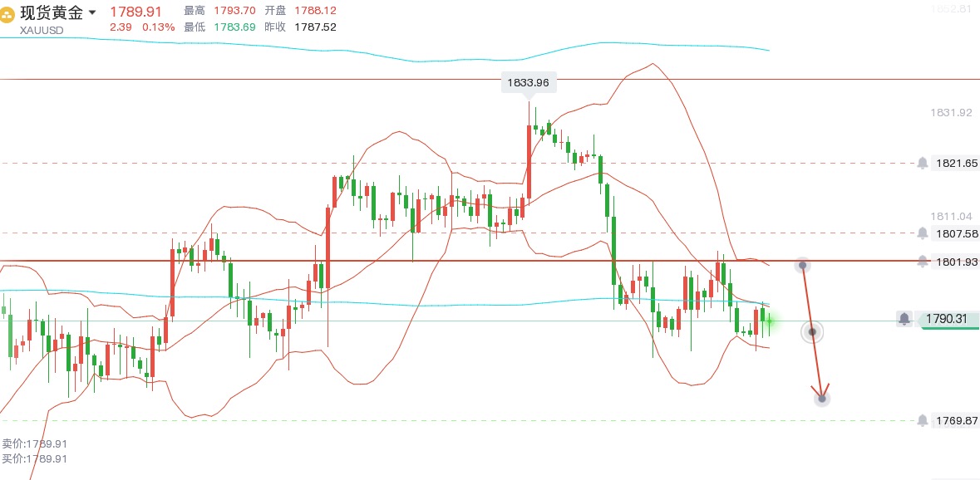Click the bell icon beside 1821.65
The height and width of the screenshot is (480, 980).
(x=923, y=164)
